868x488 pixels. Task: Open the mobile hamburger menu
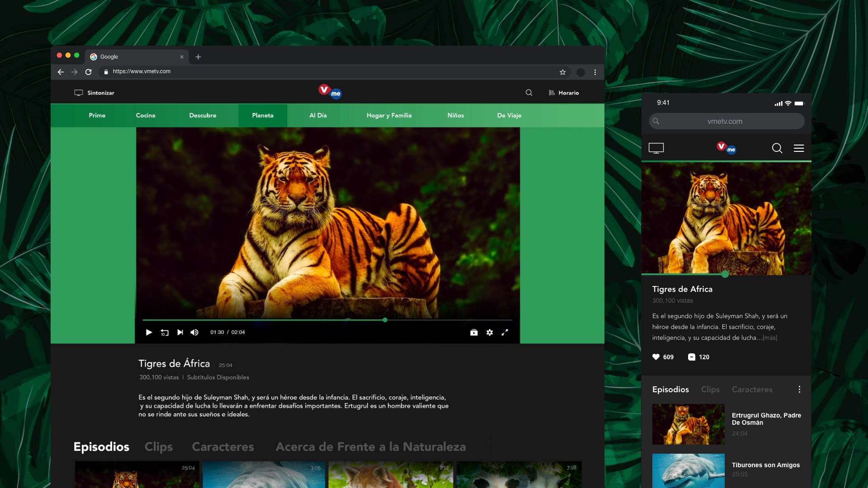[x=799, y=148]
